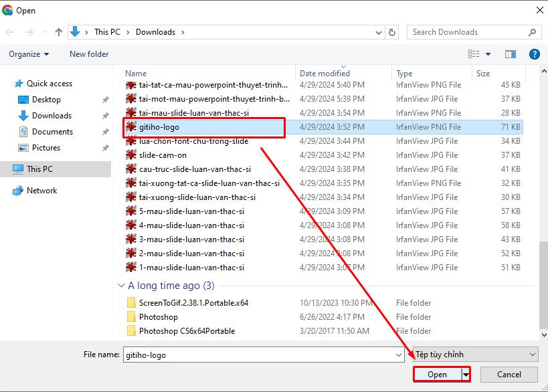
Task: Switch list layout with the change-view icon
Action: pyautogui.click(x=472, y=54)
